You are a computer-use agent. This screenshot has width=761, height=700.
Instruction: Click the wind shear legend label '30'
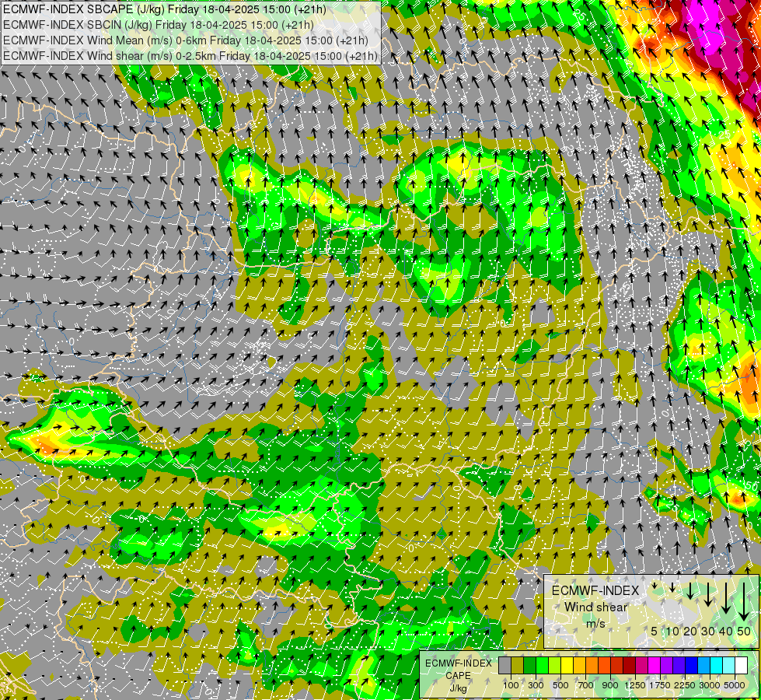[x=708, y=631]
